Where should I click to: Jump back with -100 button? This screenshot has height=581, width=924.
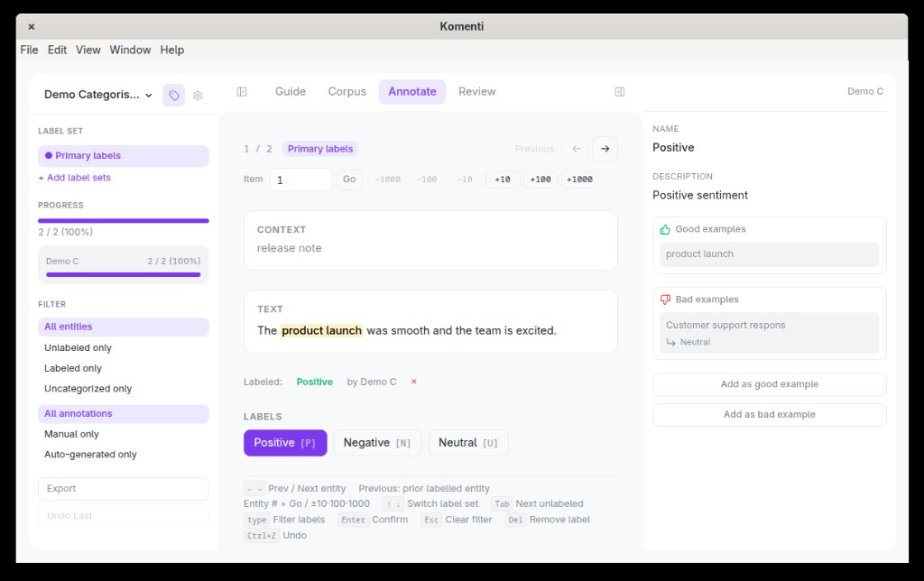427,180
